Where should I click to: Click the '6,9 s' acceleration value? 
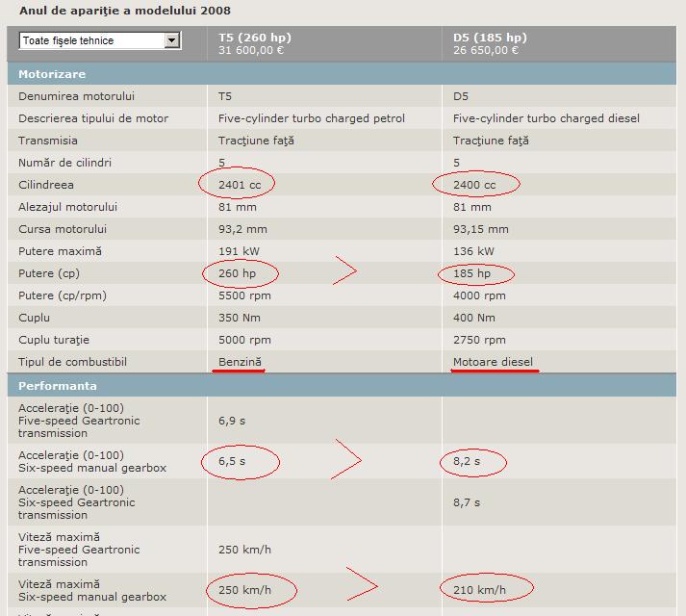(x=232, y=422)
